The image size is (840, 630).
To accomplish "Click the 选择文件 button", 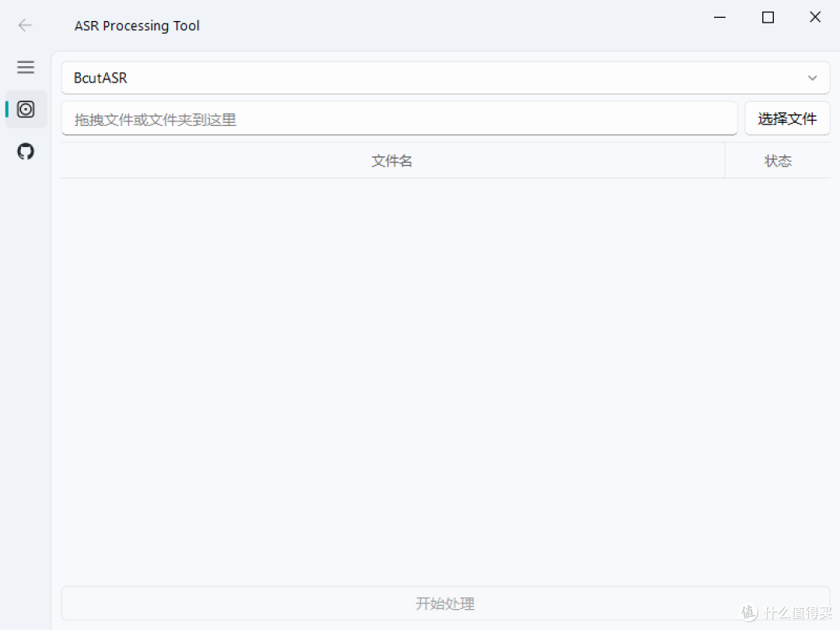I will coord(787,118).
